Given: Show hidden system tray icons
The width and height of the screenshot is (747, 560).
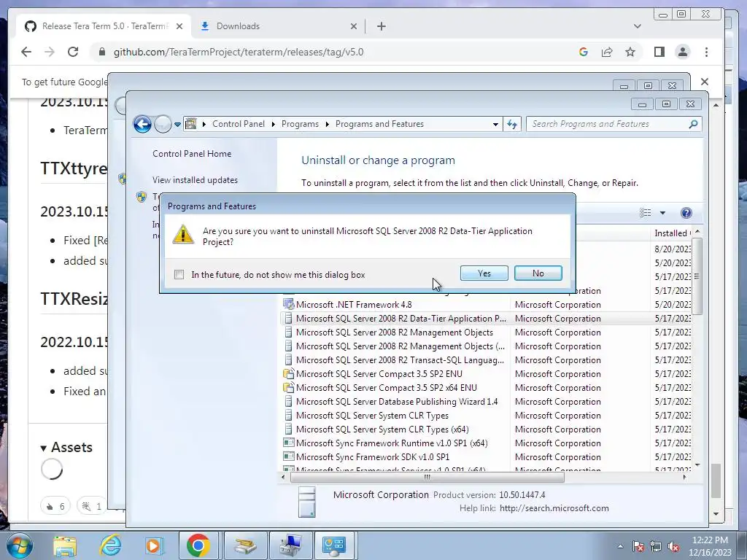Looking at the screenshot, I should [x=620, y=546].
